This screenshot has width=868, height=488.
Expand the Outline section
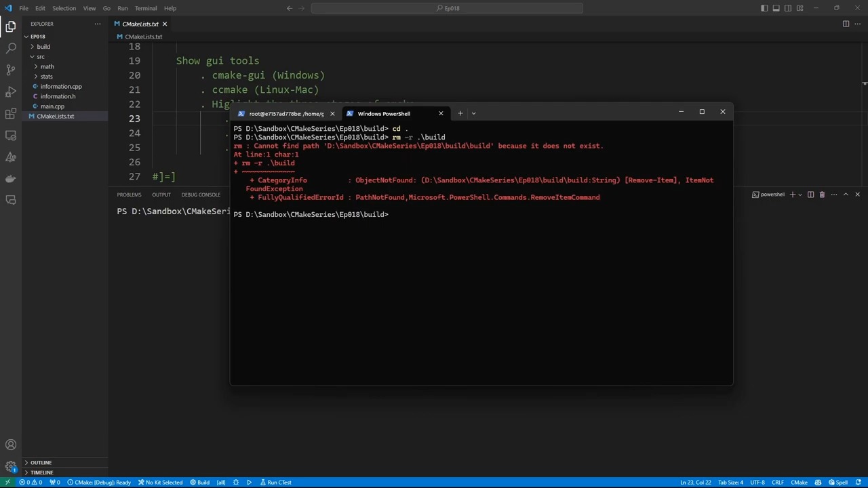[41, 463]
